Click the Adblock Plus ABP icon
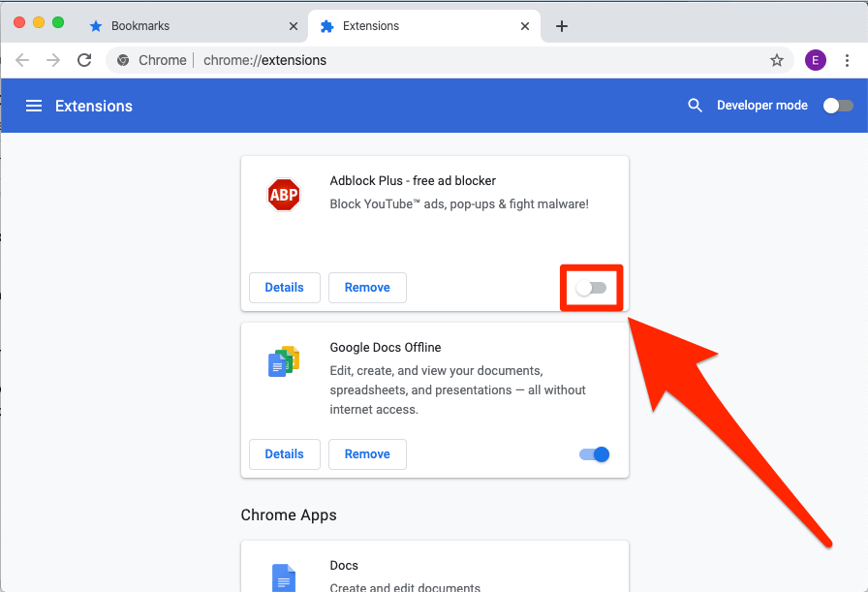Screen dimensions: 868x592 click(284, 195)
